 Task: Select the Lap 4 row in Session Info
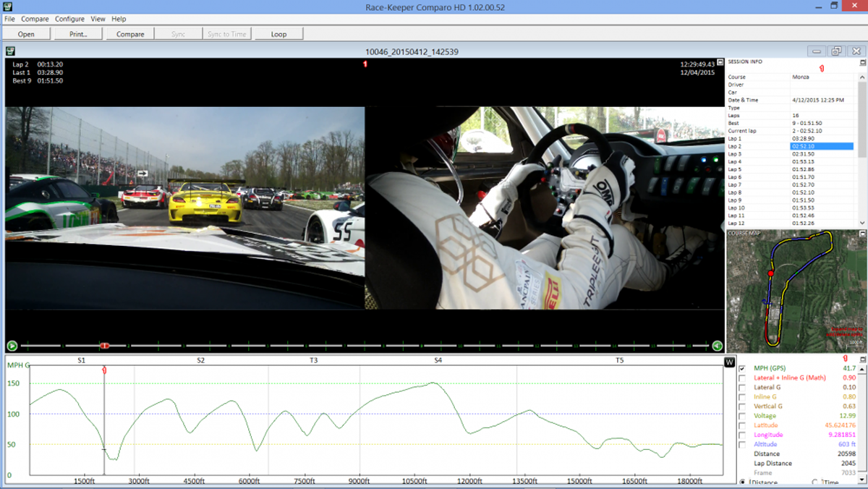(x=791, y=162)
